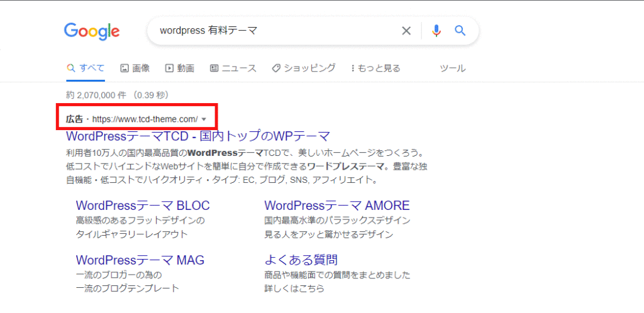644x313 pixels.
Task: Click the text 見る人をアッと驚かせるデザイン
Action: pos(328,234)
